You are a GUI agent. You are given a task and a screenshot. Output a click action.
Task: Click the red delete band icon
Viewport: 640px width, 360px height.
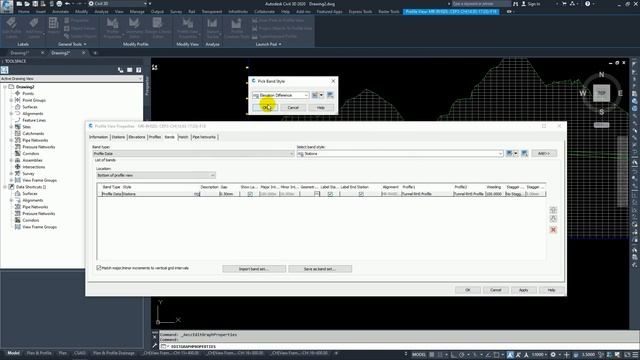553,230
